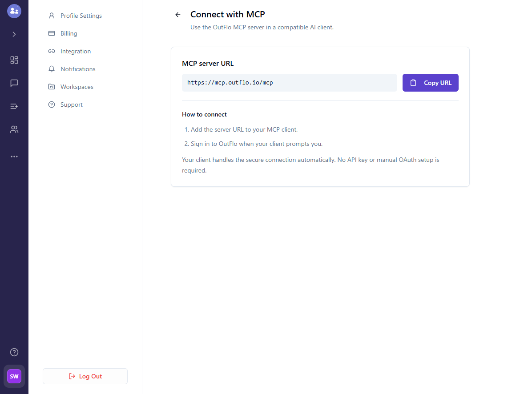Open the people contacts icon
The width and height of the screenshot is (532, 394).
(x=14, y=129)
